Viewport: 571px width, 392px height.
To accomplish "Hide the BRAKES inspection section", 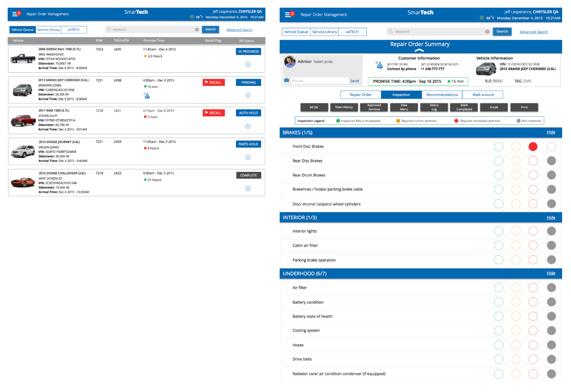I will pos(550,132).
